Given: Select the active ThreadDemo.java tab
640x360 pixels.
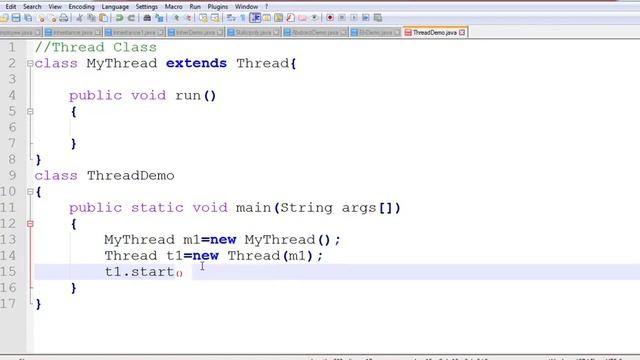Looking at the screenshot, I should (x=434, y=32).
